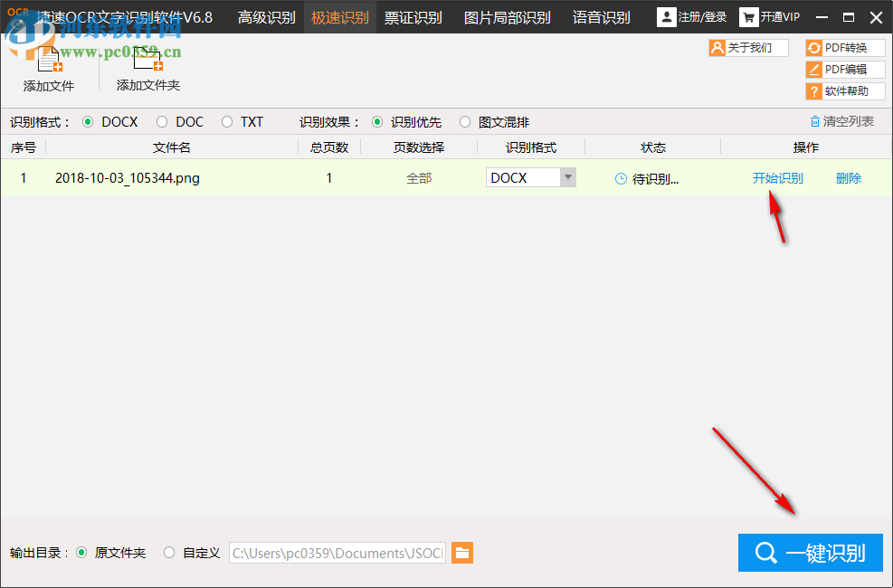Click 删除 to remove the file entry

[848, 177]
